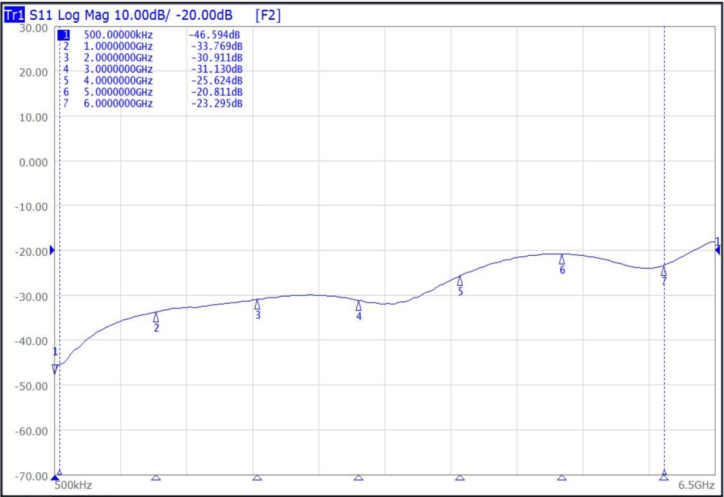Select the S11 measurement parameter label

(42, 15)
